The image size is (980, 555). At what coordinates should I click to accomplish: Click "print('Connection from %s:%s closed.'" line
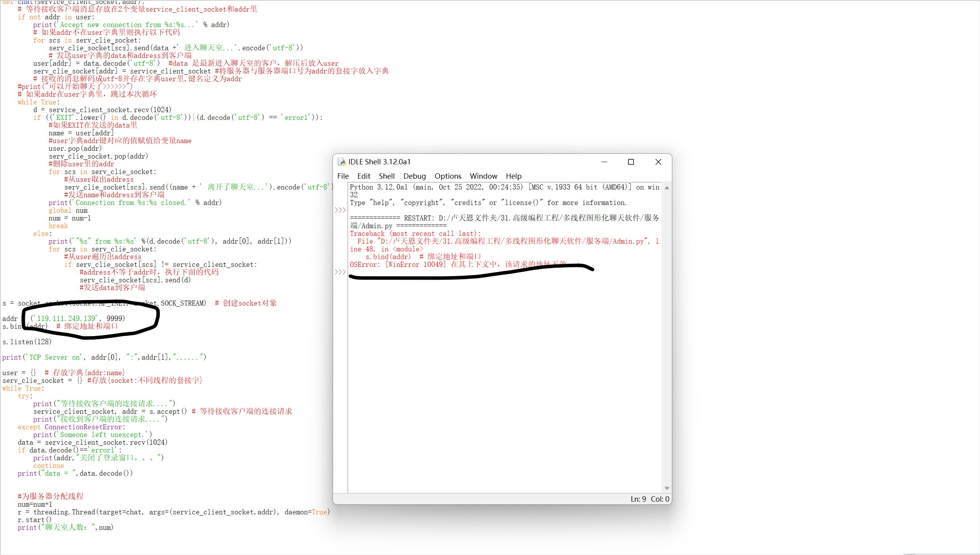[x=135, y=203]
